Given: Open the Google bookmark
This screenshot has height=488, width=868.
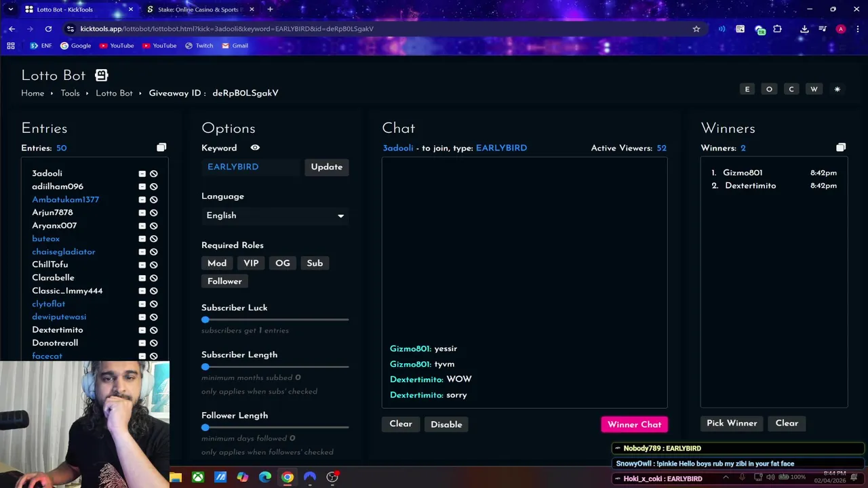Looking at the screenshot, I should (75, 45).
